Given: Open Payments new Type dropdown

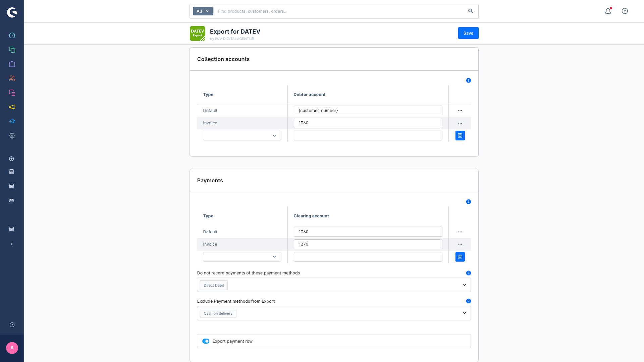Looking at the screenshot, I should [242, 257].
